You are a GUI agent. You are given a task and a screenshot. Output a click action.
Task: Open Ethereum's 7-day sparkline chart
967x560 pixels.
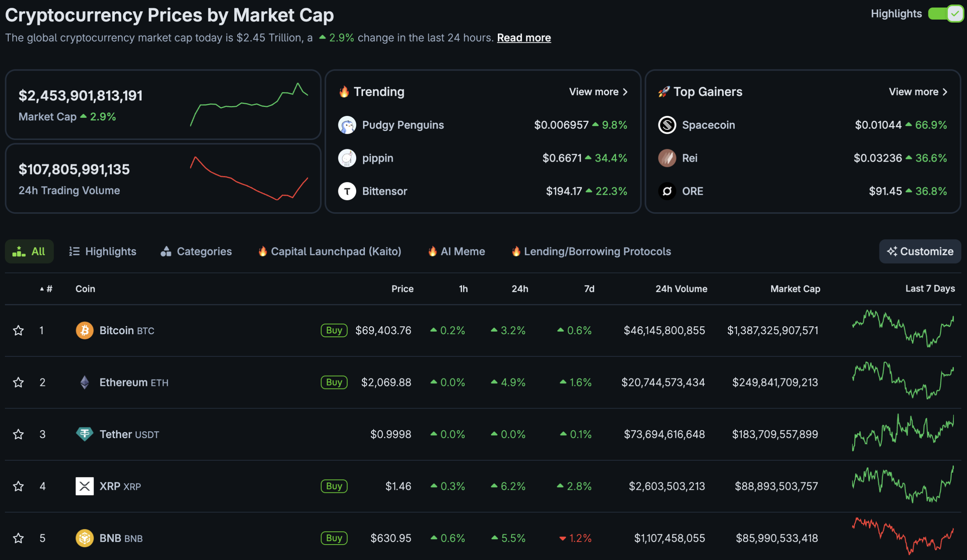coord(903,381)
